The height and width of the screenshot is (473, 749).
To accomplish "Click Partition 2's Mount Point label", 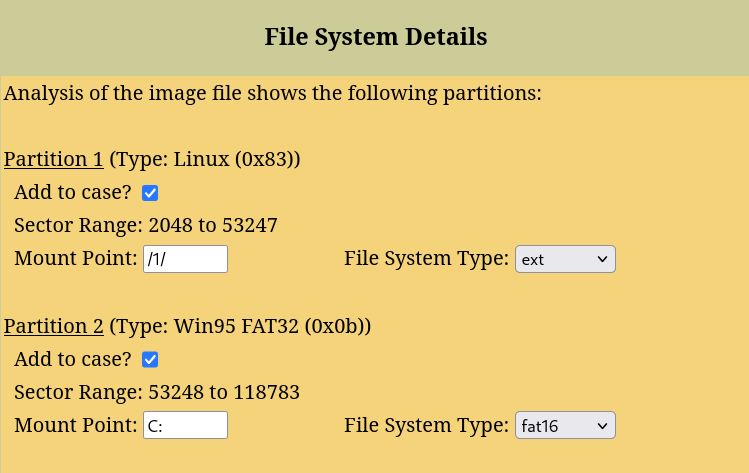I will pyautogui.click(x=75, y=426).
